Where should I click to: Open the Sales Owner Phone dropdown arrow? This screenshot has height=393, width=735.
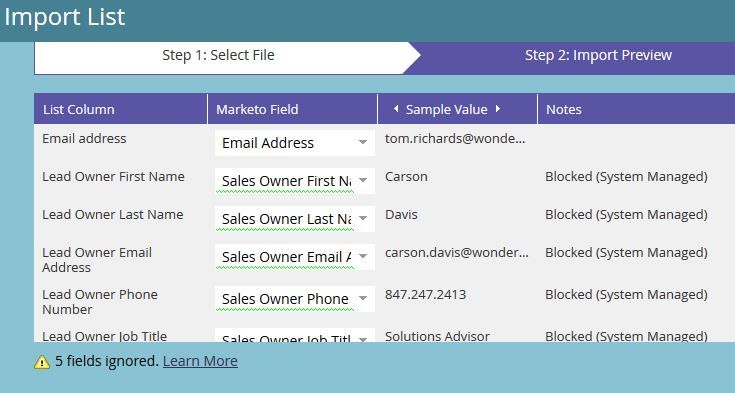(363, 298)
